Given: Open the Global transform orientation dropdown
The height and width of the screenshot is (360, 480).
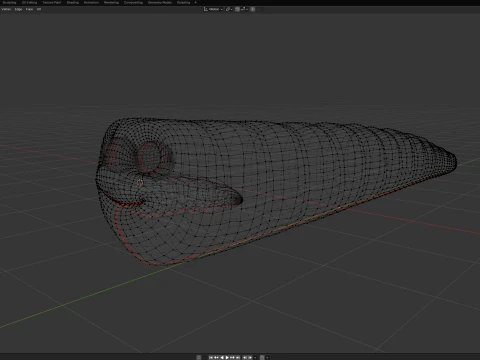Looking at the screenshot, I should pyautogui.click(x=213, y=9).
